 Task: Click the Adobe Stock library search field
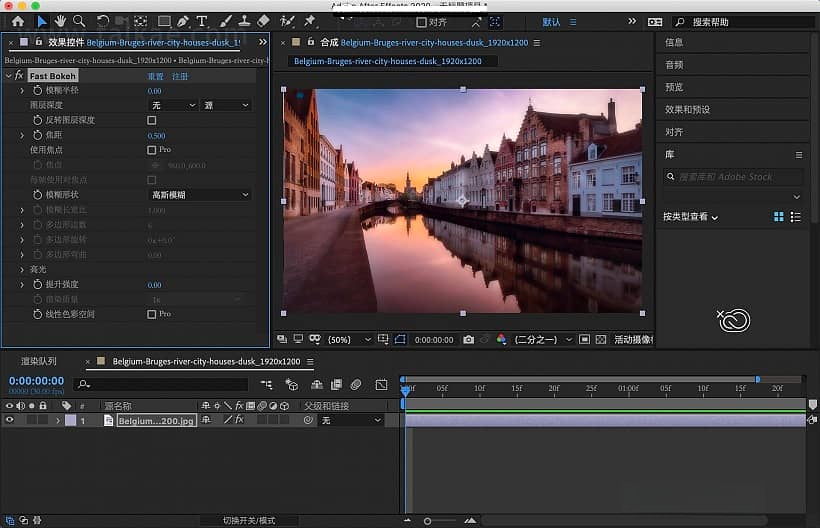(733, 177)
